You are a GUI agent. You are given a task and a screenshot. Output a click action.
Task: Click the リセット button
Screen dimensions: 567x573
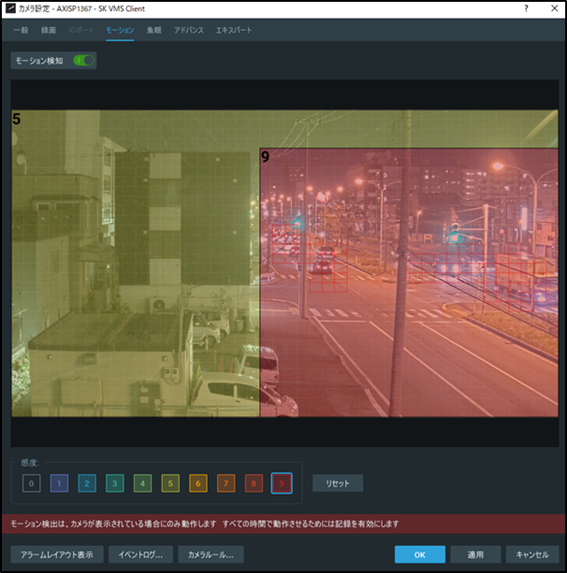338,483
